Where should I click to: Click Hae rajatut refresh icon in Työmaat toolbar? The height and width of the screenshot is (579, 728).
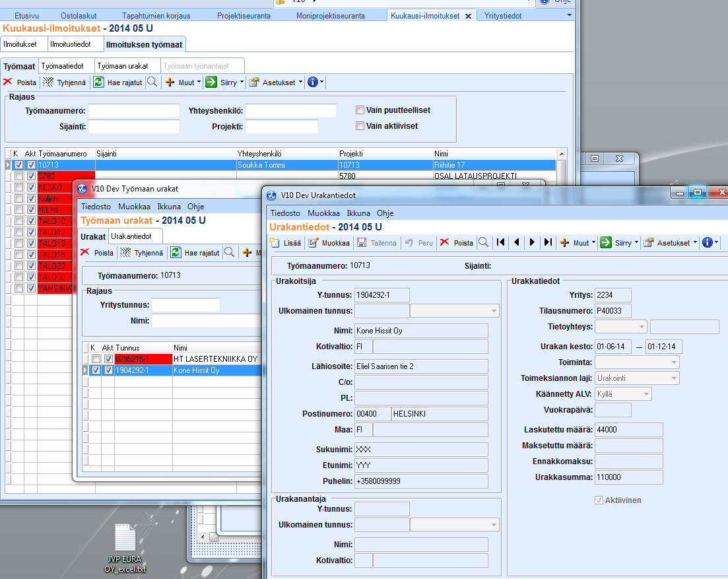coord(98,82)
